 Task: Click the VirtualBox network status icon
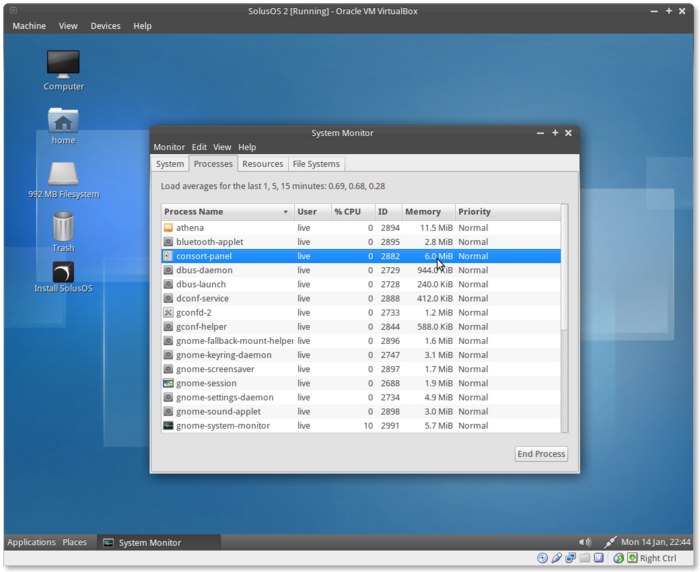(571, 558)
